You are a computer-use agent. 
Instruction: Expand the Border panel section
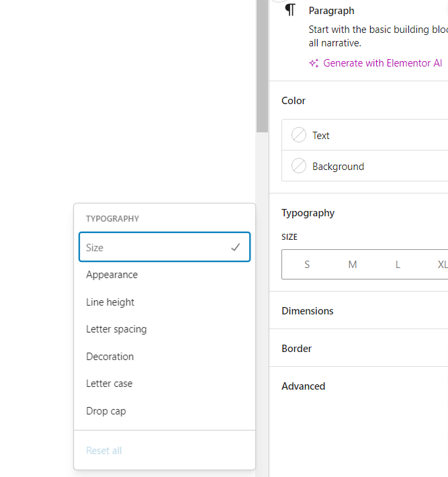[358, 349]
